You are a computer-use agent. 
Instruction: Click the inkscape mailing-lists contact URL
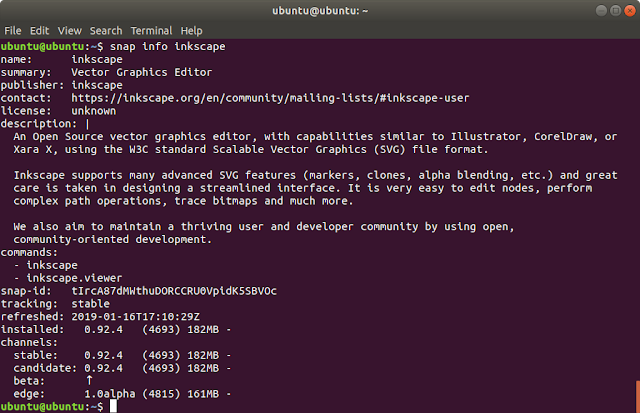[x=270, y=98]
